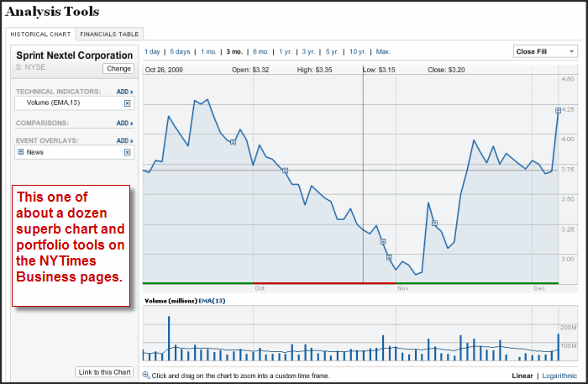The height and width of the screenshot is (384, 588).
Task: Set time range to 1 yr.
Action: pos(285,52)
